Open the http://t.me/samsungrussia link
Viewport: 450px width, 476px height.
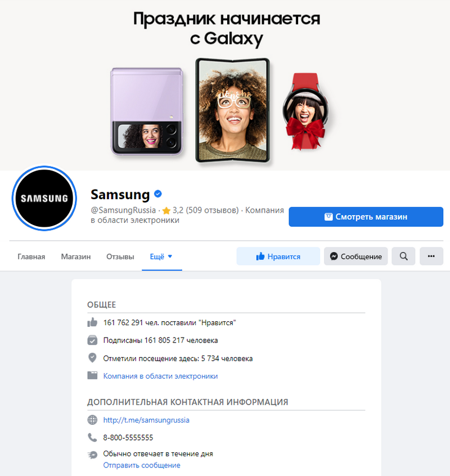(146, 420)
